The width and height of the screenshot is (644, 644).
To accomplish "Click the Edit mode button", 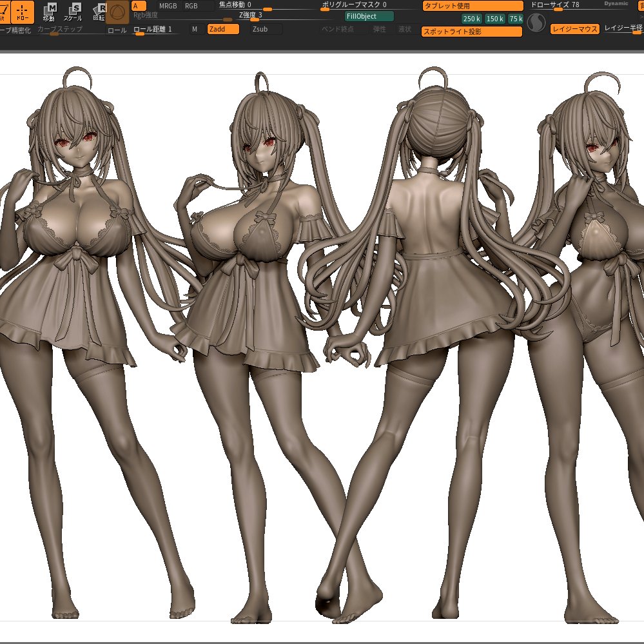I will click(4, 12).
